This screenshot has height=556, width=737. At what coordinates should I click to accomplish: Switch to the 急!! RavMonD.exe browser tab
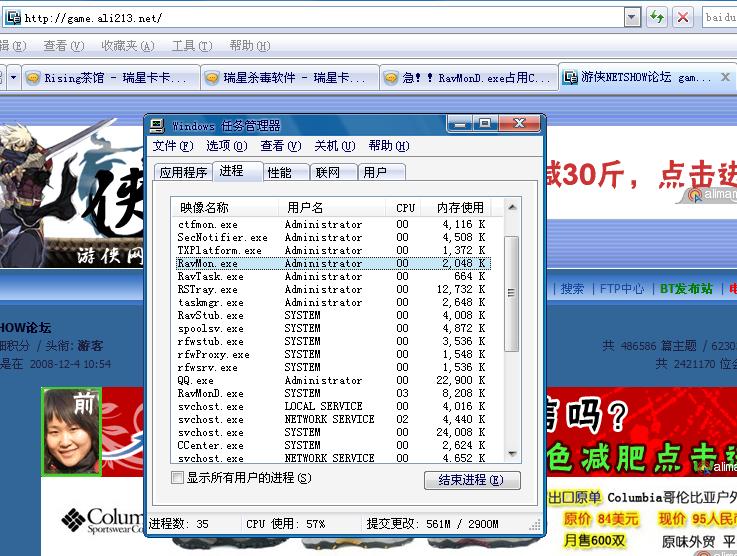468,78
